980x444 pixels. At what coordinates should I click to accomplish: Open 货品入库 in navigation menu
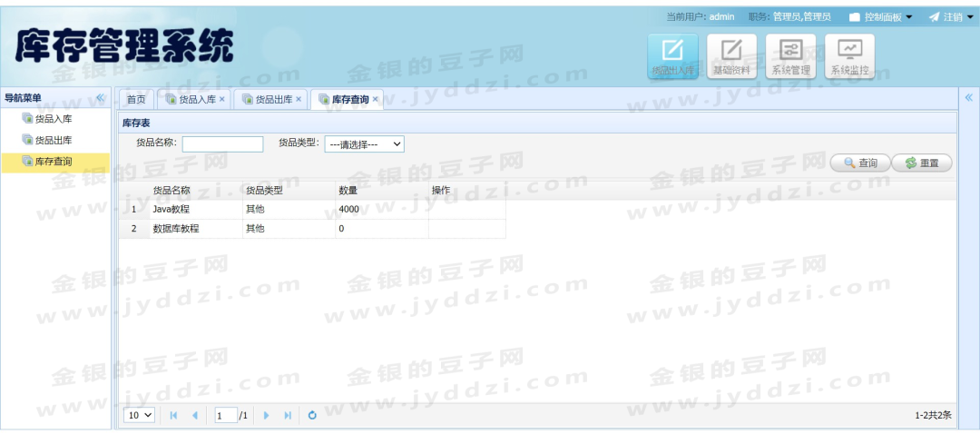[x=54, y=119]
